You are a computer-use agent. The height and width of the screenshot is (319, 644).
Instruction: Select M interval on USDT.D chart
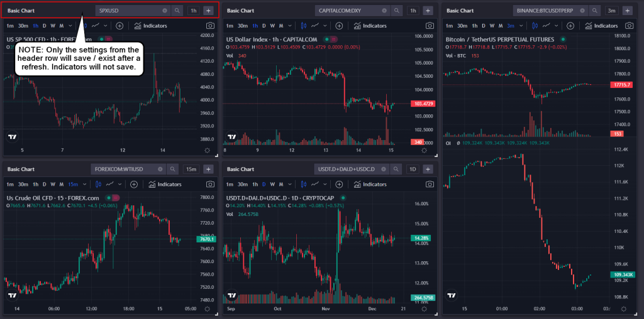tap(281, 184)
